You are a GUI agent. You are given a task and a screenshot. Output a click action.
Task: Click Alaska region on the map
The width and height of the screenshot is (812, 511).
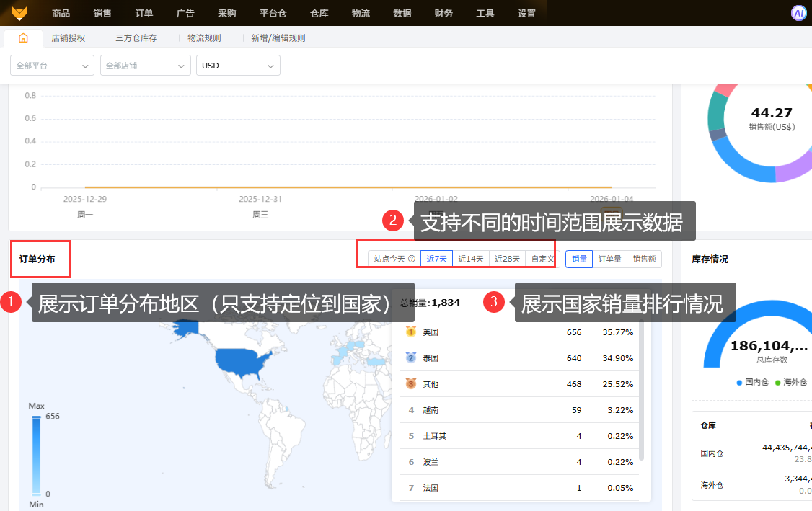186,328
